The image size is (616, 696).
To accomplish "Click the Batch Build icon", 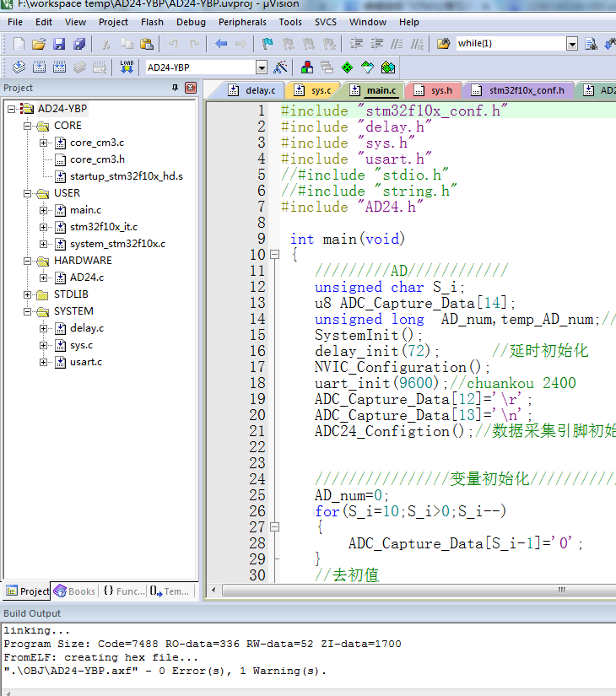I will 79,67.
